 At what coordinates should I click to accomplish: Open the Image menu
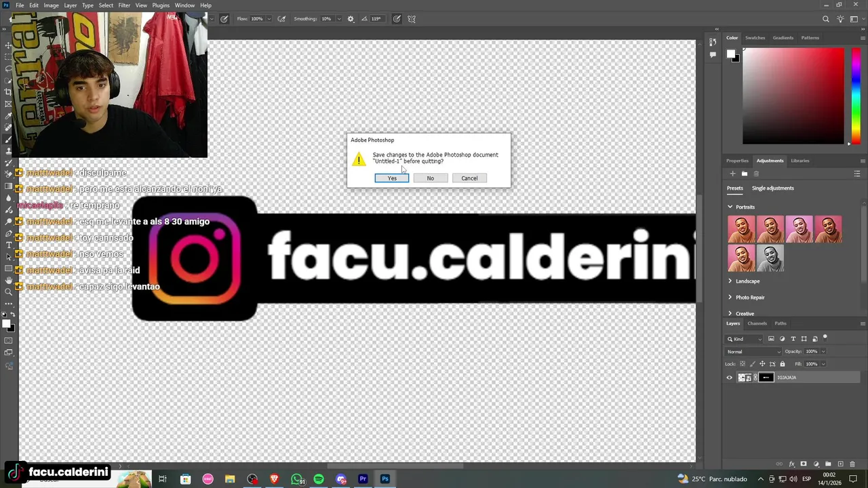51,5
